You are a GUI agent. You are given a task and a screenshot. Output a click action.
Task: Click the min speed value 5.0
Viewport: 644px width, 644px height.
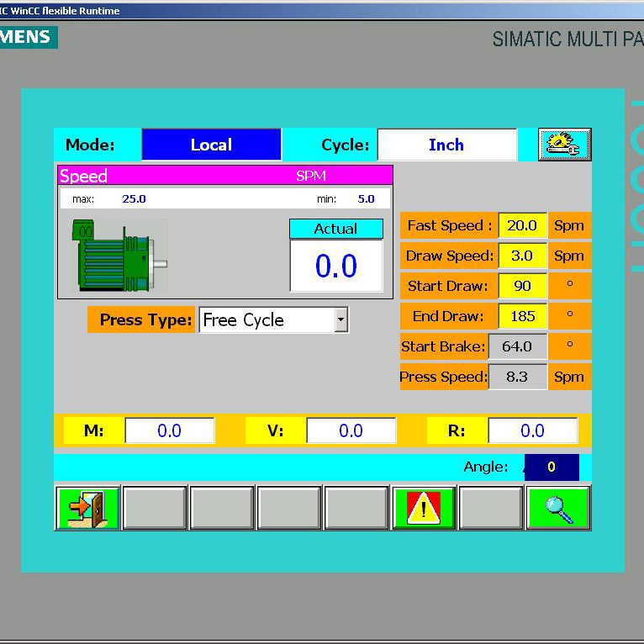pyautogui.click(x=366, y=199)
